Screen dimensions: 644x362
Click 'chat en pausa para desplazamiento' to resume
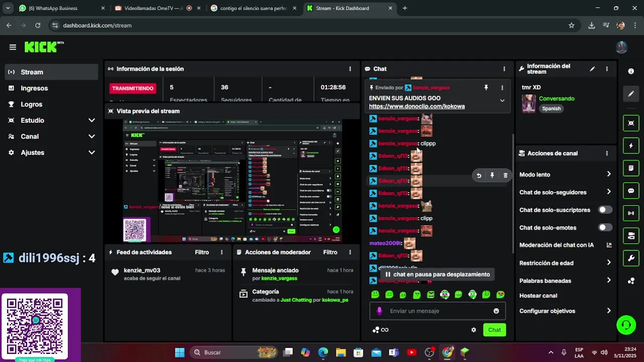437,275
